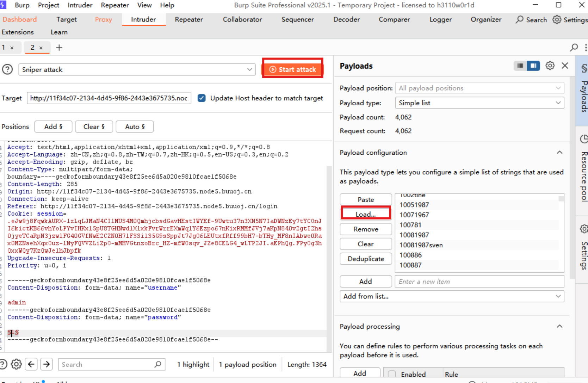
Task: Open the Payloads side tab
Action: tap(582, 91)
